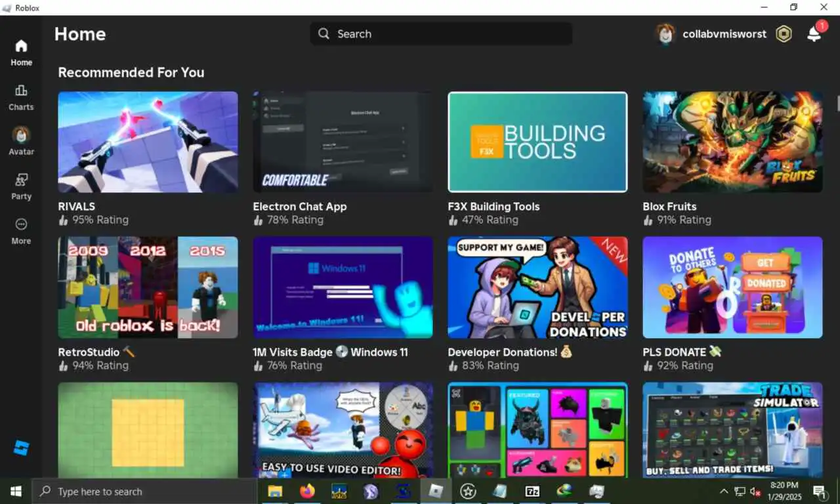Open the Charts sidebar item
Viewport: 840px width, 504px height.
pyautogui.click(x=21, y=98)
